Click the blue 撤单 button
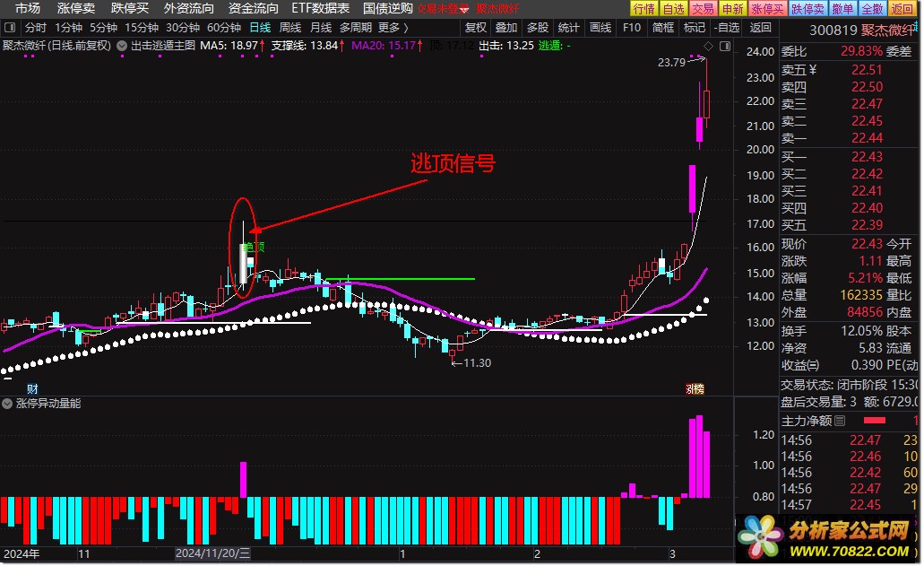This screenshot has width=924, height=566. click(842, 9)
